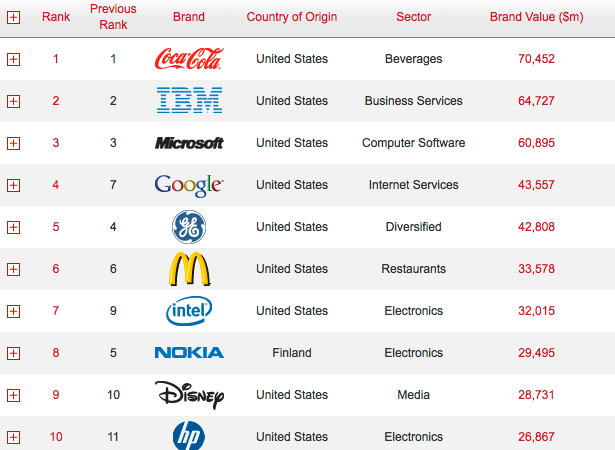The height and width of the screenshot is (450, 615).
Task: Expand the rank 4 Google row
Action: [13, 185]
